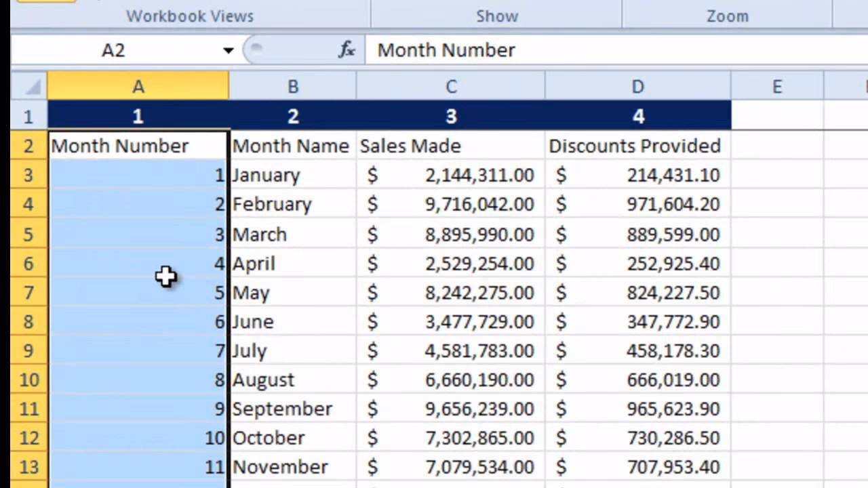This screenshot has height=488, width=868.
Task: Select the cell containing October
Action: [x=269, y=437]
